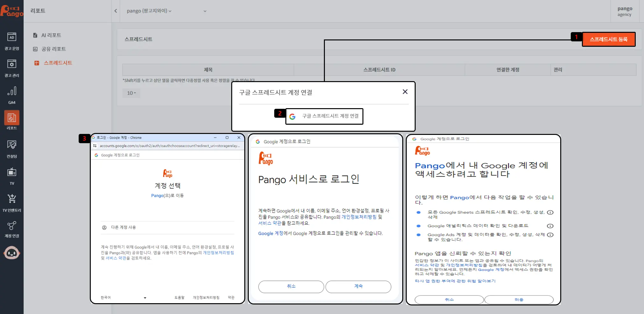Viewport: 644px width, 314px height.
Task: Collapse the side panel with left chevron
Action: 116,11
